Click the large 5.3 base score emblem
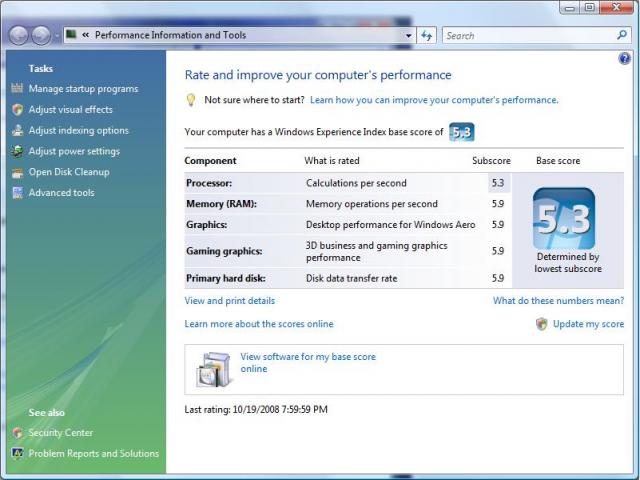Viewport: 640px width, 480px height. click(564, 218)
